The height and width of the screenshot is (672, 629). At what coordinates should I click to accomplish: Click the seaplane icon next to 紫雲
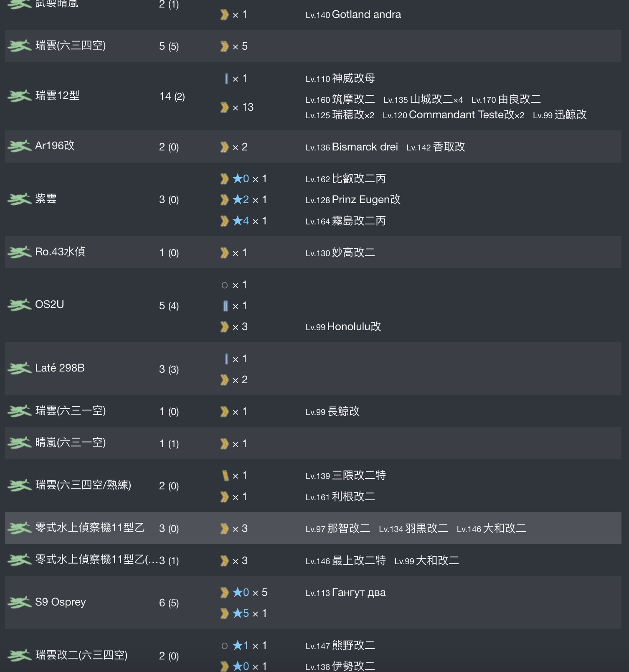click(20, 199)
